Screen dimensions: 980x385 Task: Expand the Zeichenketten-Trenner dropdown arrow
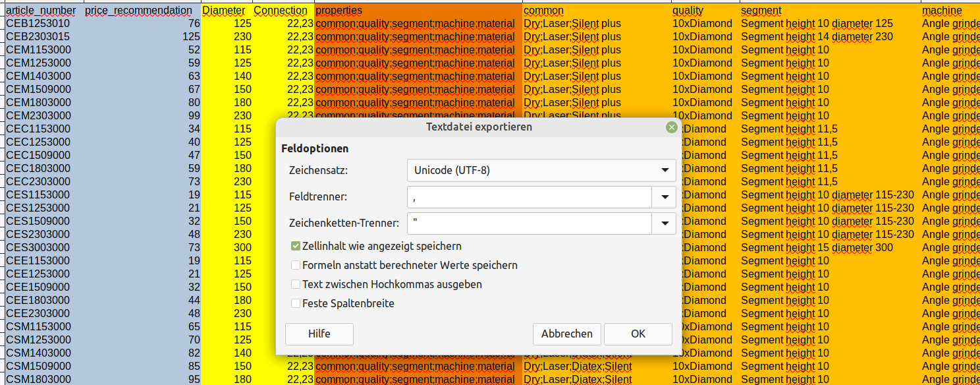coord(664,223)
